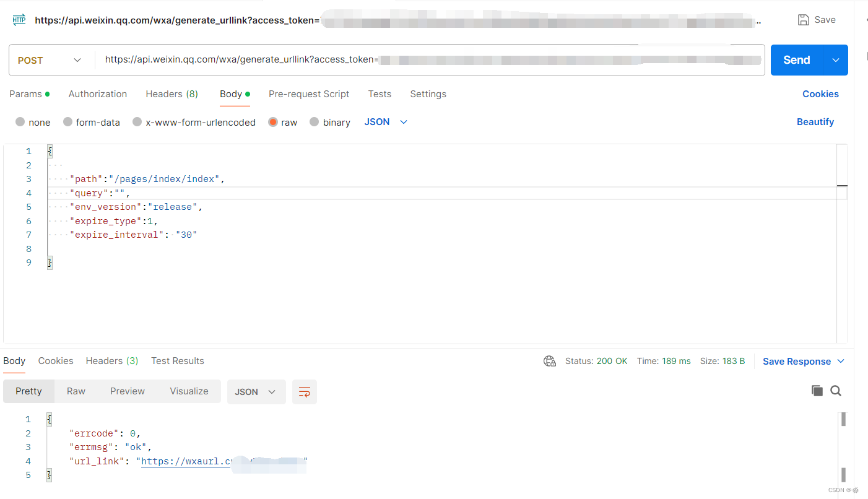Select the raw body type

point(272,122)
